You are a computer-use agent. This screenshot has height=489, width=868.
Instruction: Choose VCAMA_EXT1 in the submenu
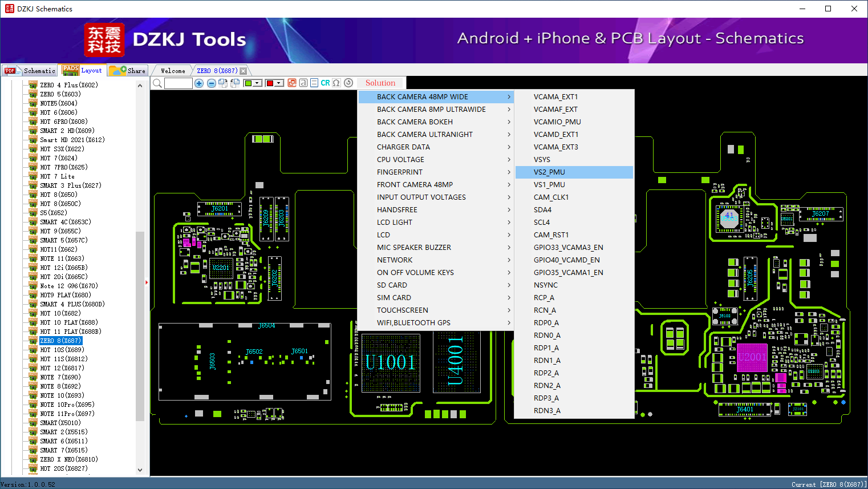point(574,97)
